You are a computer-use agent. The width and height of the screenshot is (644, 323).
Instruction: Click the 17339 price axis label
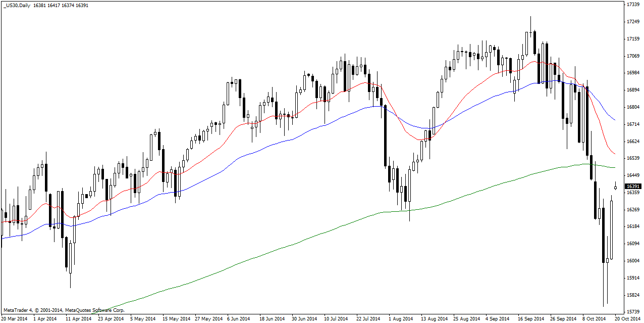tap(633, 5)
